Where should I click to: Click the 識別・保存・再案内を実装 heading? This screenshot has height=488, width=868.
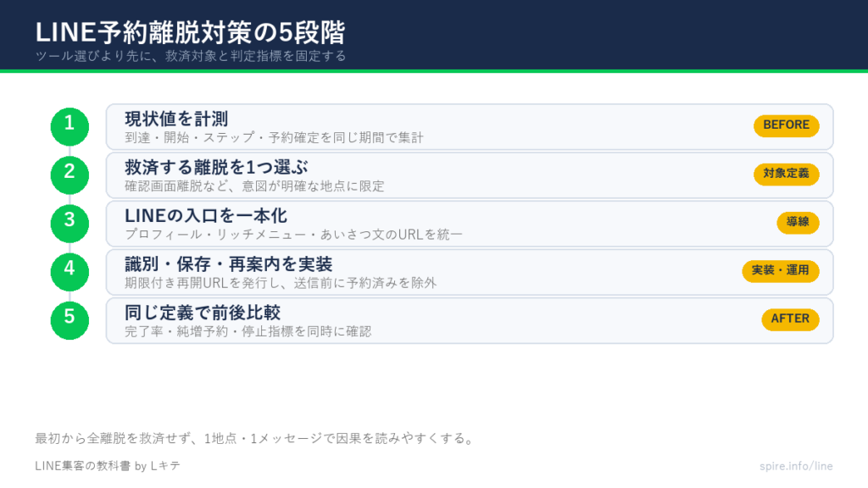pyautogui.click(x=229, y=264)
